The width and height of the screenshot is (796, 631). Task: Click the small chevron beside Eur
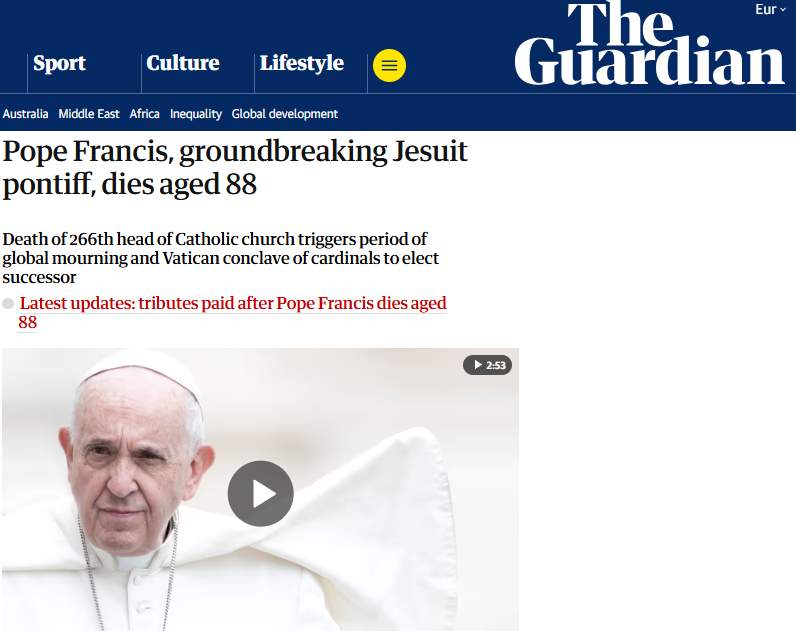(783, 10)
